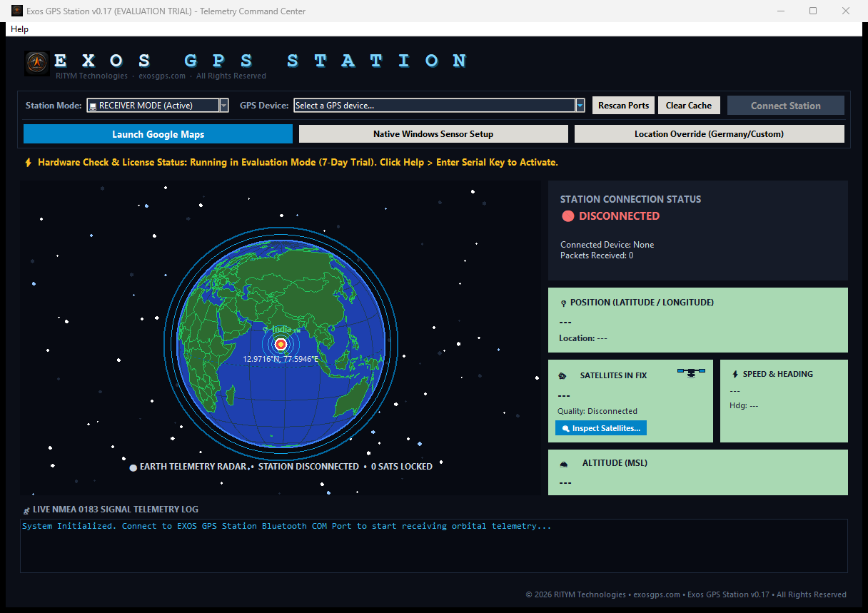
Task: Click the red location marker on the globe
Action: [x=281, y=344]
